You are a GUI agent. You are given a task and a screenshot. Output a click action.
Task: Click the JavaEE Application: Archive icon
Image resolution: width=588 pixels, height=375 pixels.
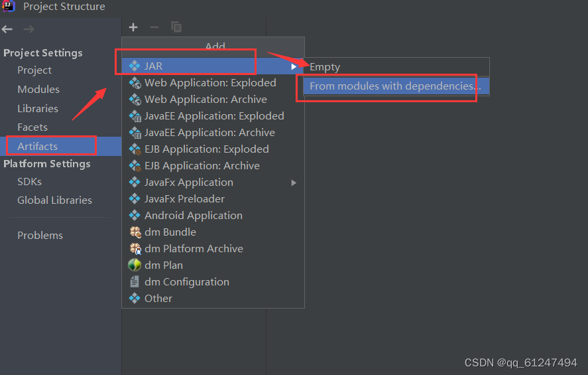(x=135, y=133)
